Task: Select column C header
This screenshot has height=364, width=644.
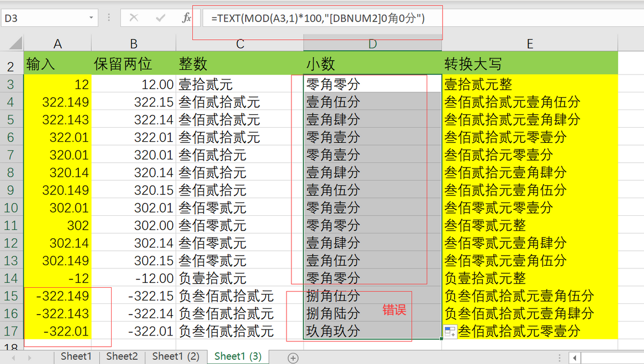Action: click(x=240, y=43)
